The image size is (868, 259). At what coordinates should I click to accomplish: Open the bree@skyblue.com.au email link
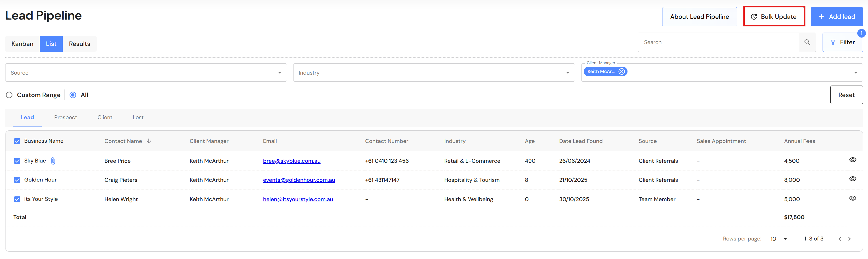[x=291, y=161]
